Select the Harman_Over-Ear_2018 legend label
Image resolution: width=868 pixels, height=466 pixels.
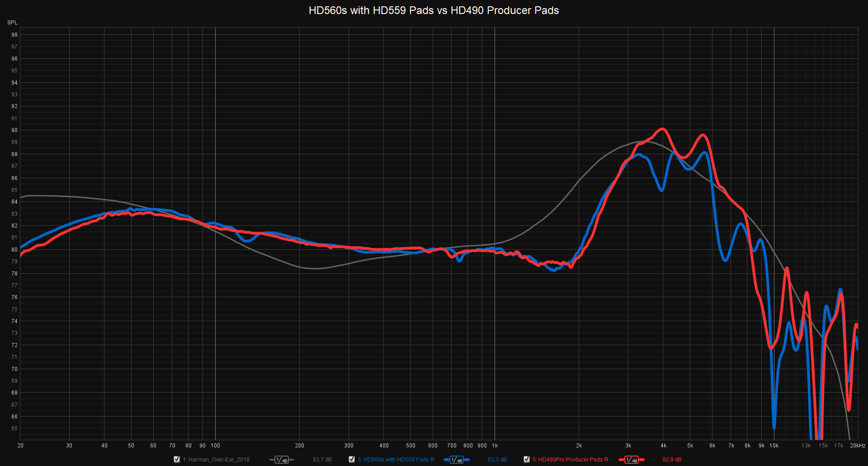coord(216,460)
